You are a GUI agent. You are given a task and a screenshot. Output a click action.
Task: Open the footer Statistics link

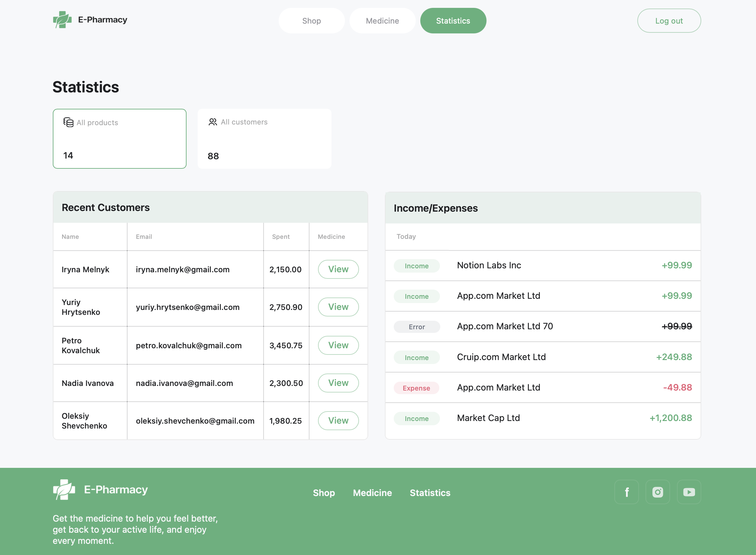coord(430,493)
